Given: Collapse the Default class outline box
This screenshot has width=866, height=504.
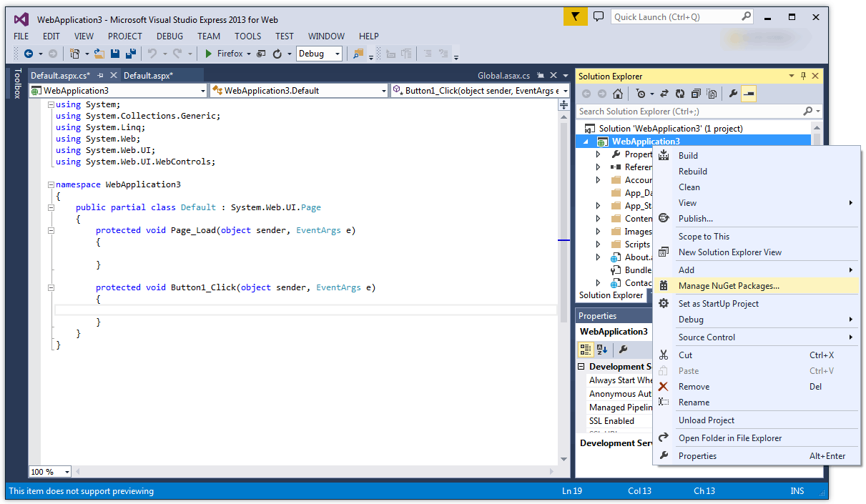Looking at the screenshot, I should point(51,207).
